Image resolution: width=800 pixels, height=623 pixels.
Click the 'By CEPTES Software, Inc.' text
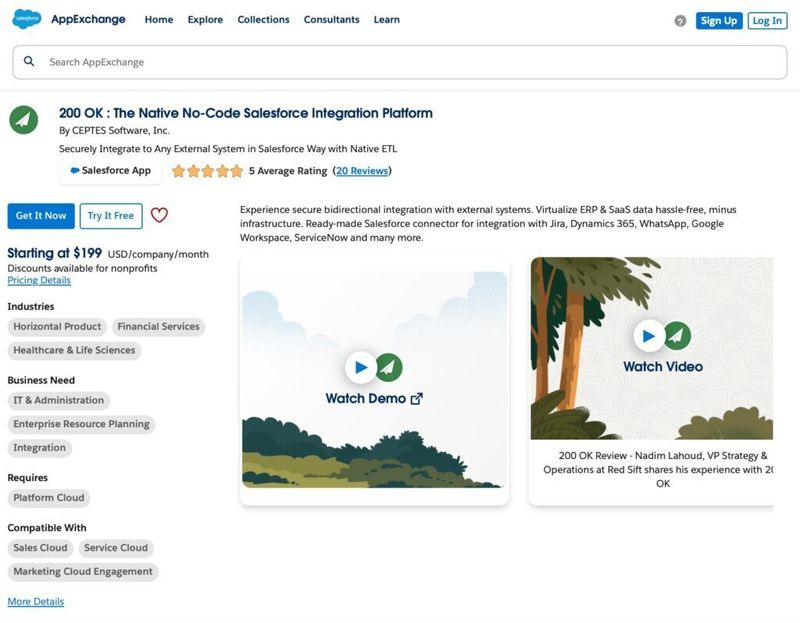click(x=114, y=131)
